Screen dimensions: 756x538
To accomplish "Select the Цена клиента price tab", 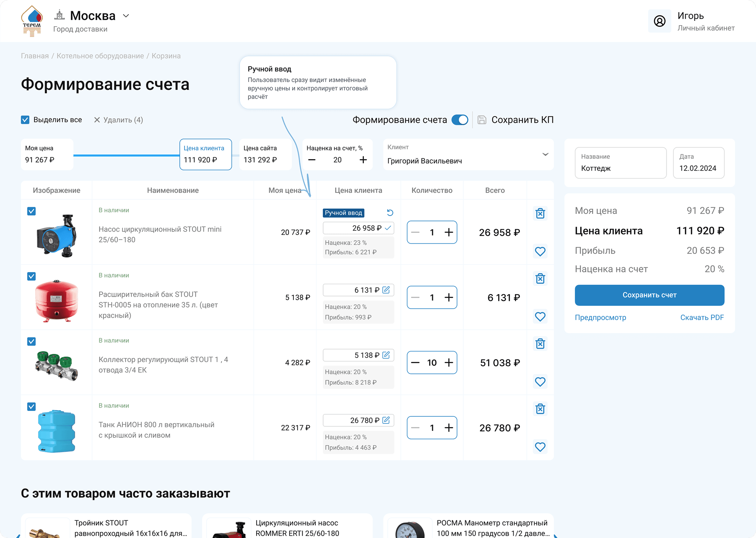I will [205, 154].
